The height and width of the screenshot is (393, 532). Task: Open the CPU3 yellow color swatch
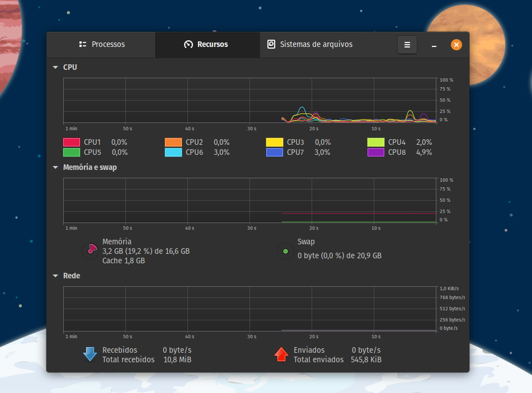click(275, 143)
